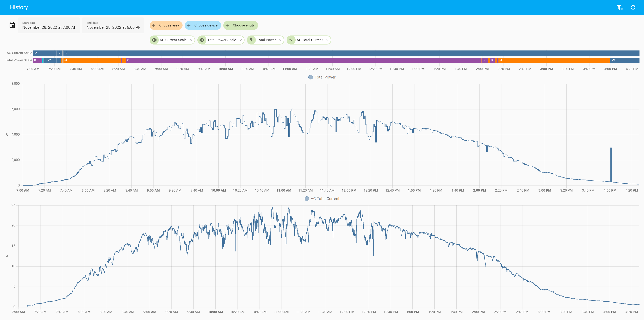
Task: Click the current icon on AC Total Current chip
Action: tap(291, 40)
